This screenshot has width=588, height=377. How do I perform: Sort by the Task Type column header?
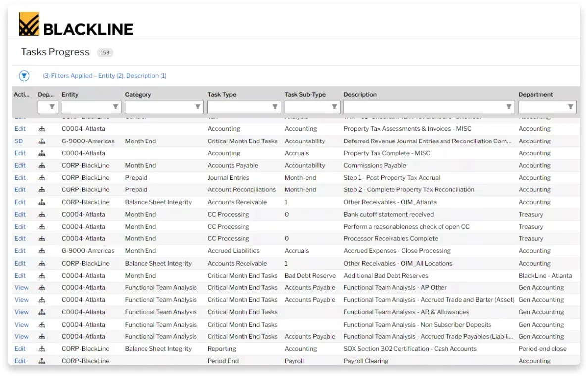[222, 94]
